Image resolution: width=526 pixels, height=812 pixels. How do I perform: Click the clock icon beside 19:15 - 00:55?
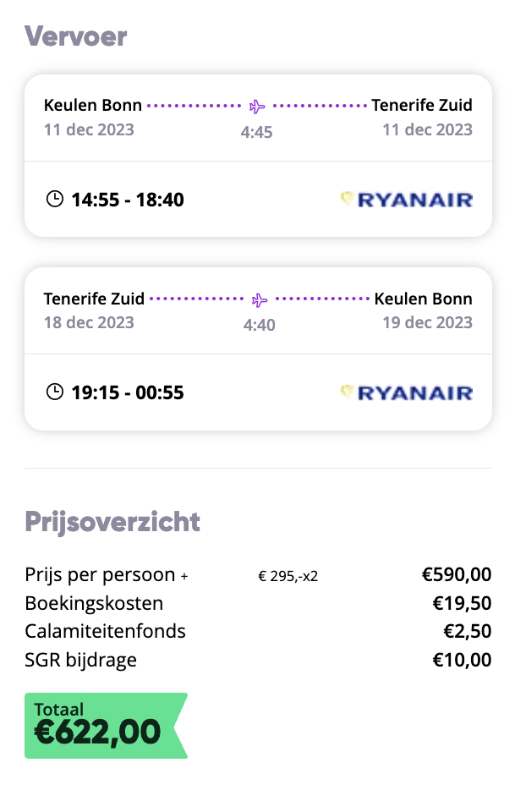pyautogui.click(x=55, y=392)
